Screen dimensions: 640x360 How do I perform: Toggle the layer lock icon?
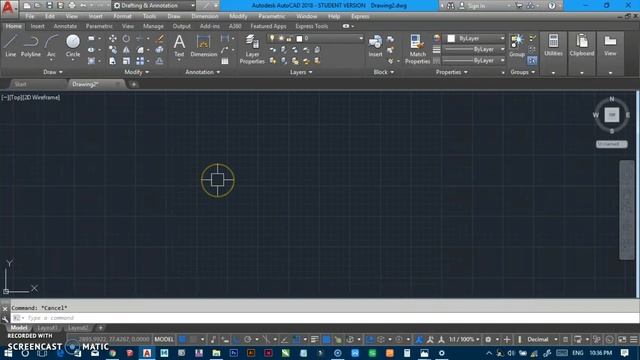(289, 38)
